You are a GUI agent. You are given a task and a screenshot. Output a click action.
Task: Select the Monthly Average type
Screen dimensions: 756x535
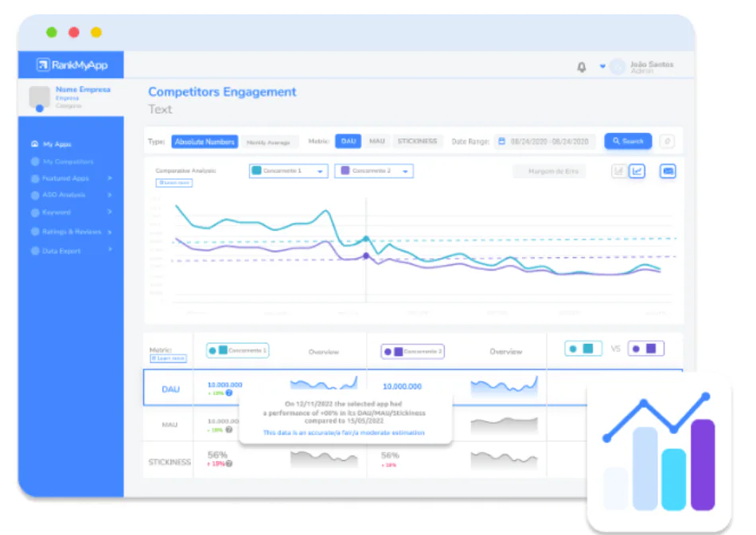point(268,143)
